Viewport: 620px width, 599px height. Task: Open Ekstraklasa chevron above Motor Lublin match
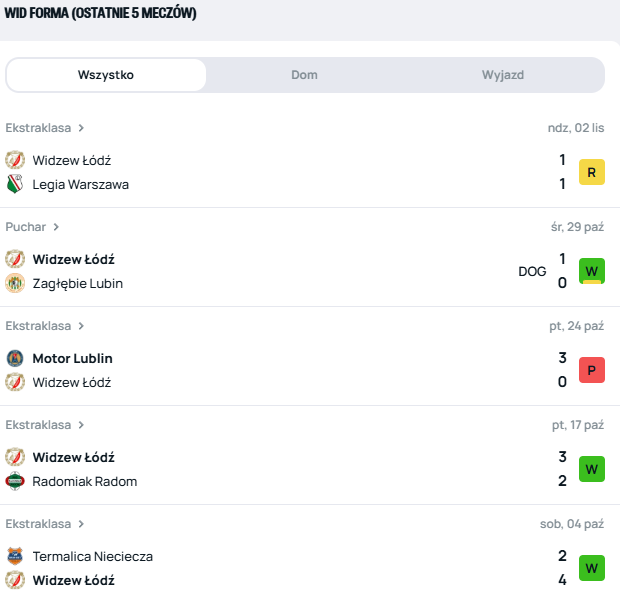click(81, 326)
